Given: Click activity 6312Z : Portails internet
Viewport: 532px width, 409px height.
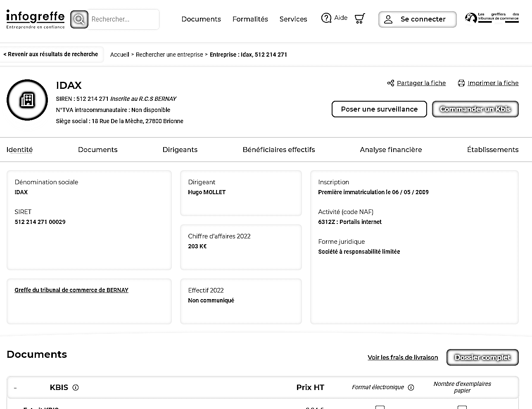Looking at the screenshot, I should tap(350, 222).
